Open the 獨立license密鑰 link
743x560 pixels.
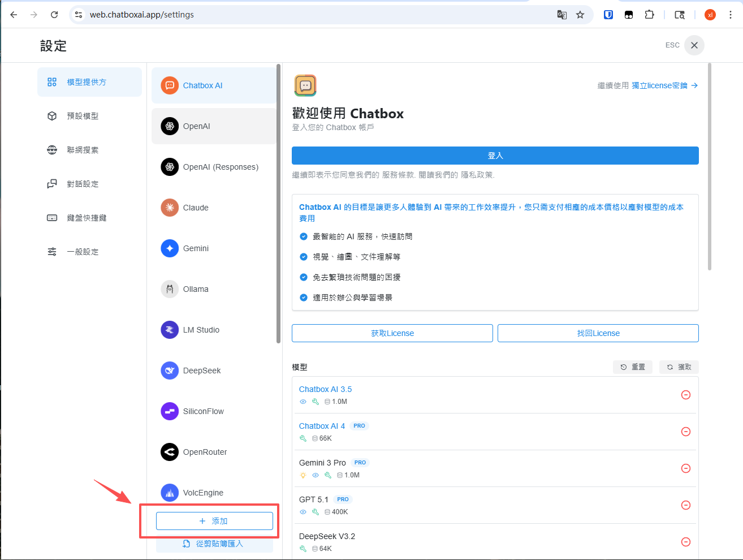tap(665, 85)
